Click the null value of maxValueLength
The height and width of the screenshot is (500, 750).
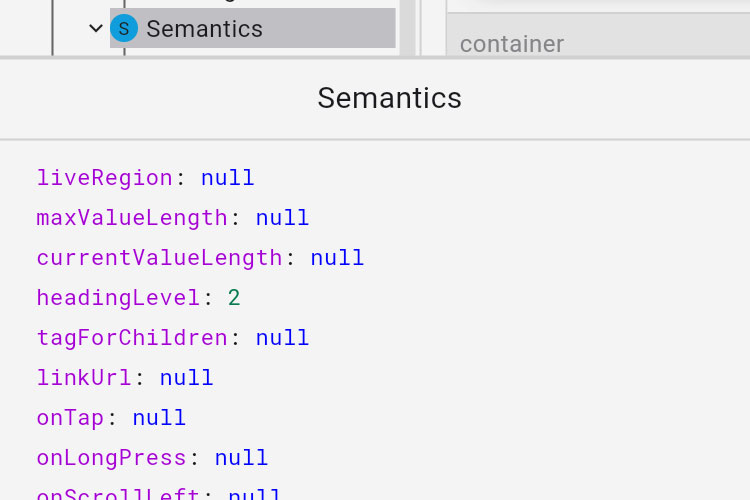coord(282,218)
